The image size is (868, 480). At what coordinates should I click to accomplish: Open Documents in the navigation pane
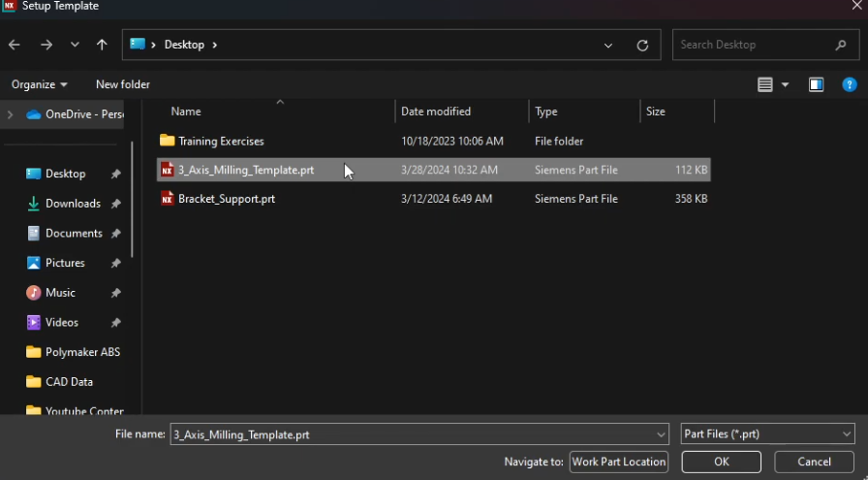[x=74, y=234]
